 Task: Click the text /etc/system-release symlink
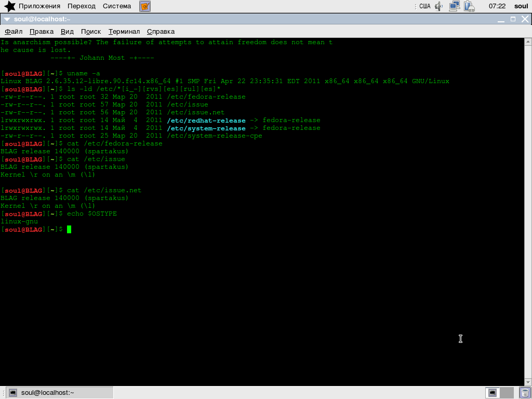coord(206,128)
